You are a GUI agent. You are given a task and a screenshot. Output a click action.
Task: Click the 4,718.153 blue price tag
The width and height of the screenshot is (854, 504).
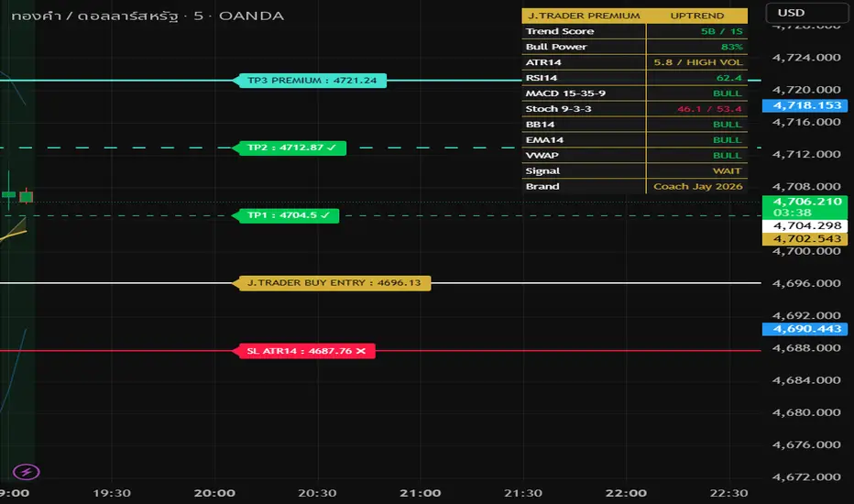(805, 105)
